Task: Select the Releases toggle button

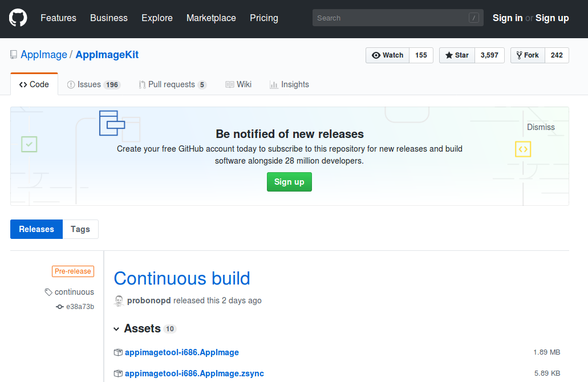Action: [x=37, y=229]
